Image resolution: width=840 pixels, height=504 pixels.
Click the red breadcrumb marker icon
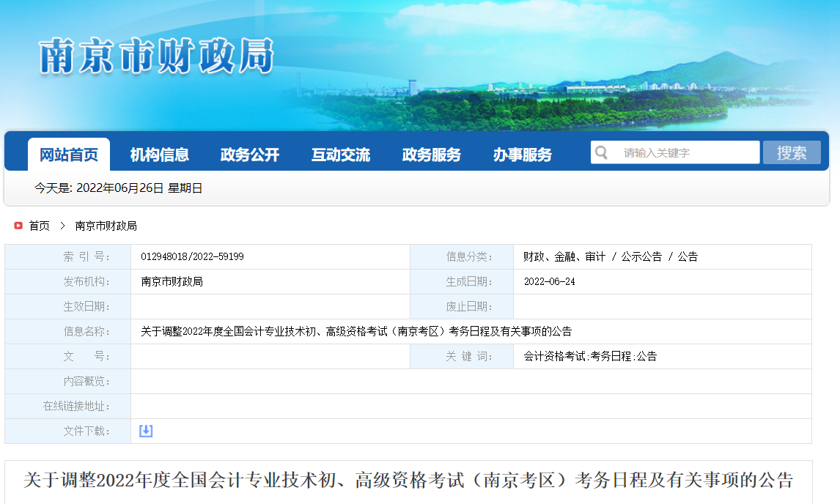tap(17, 226)
